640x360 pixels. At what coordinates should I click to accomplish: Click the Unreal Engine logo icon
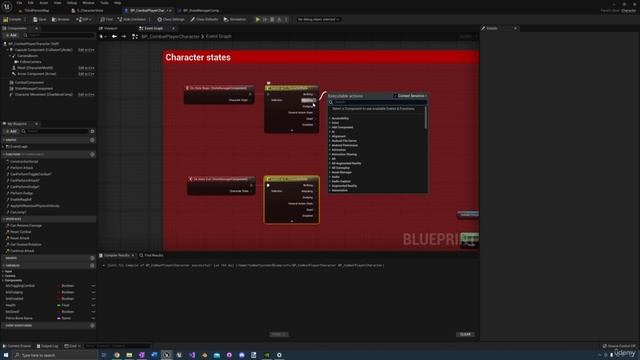click(7, 6)
